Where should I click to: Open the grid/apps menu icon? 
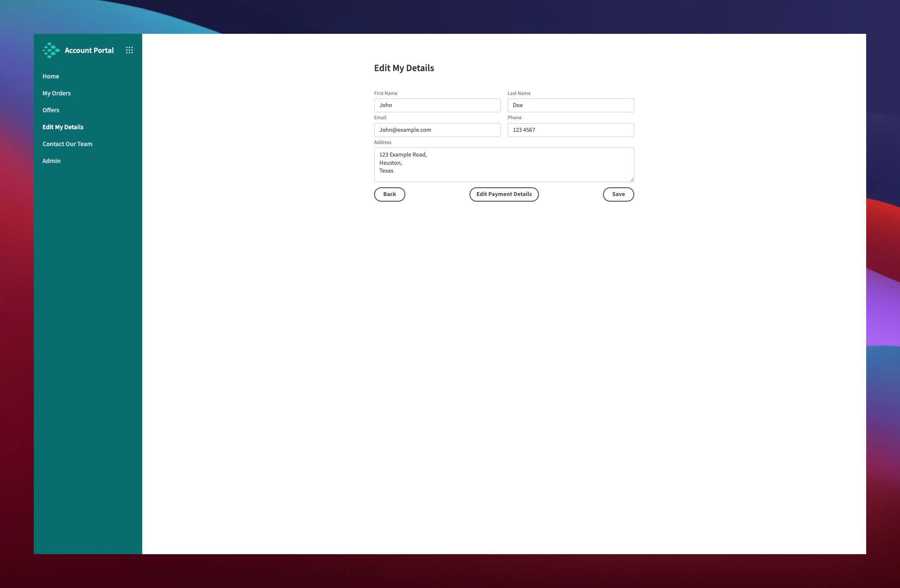tap(129, 51)
